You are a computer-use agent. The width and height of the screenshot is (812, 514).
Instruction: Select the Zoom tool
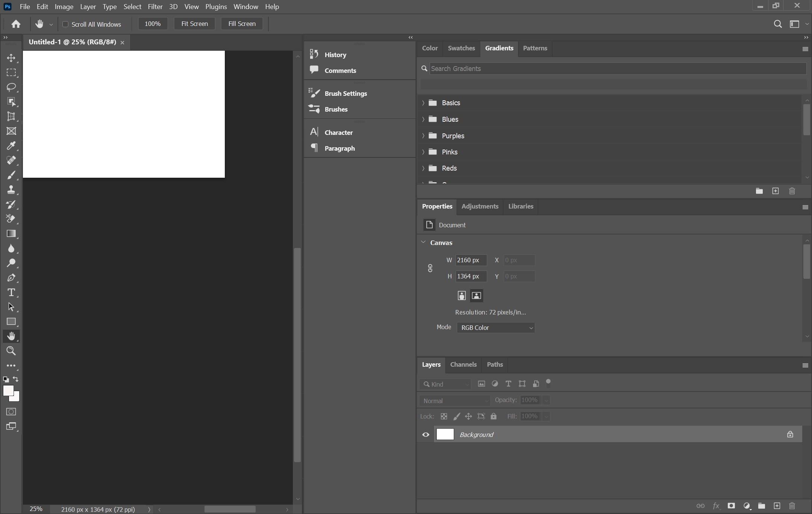pyautogui.click(x=11, y=351)
